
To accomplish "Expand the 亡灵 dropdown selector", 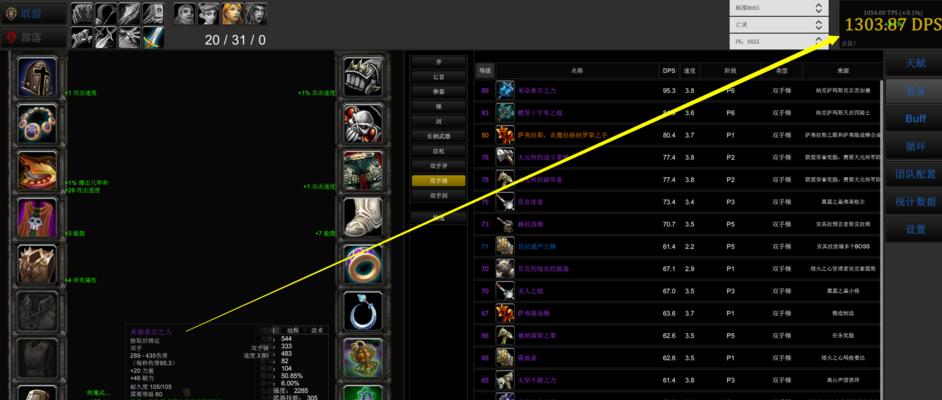I will click(x=779, y=25).
